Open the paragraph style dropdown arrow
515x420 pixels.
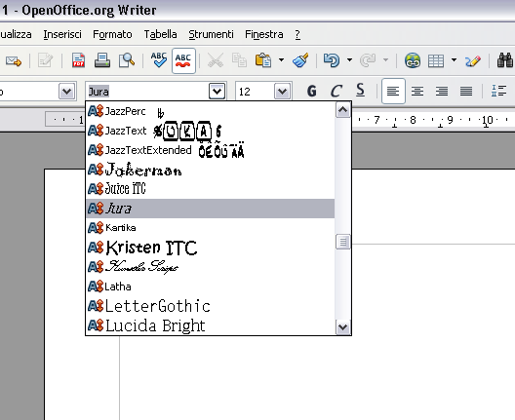coord(67,92)
